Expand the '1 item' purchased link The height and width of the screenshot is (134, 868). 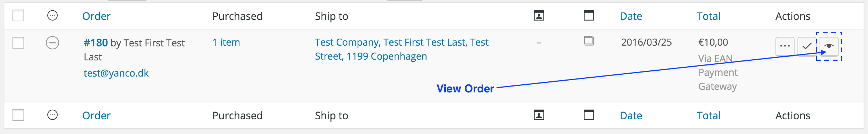[226, 42]
